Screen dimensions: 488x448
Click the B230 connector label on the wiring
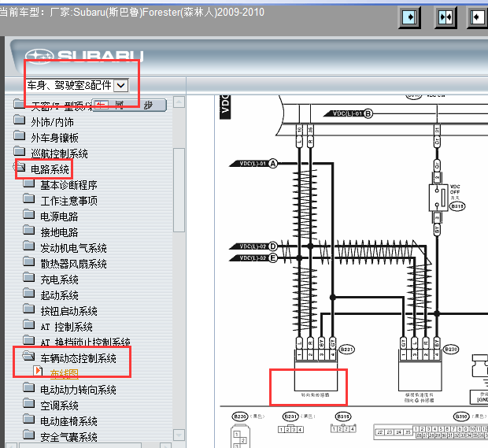click(x=451, y=350)
